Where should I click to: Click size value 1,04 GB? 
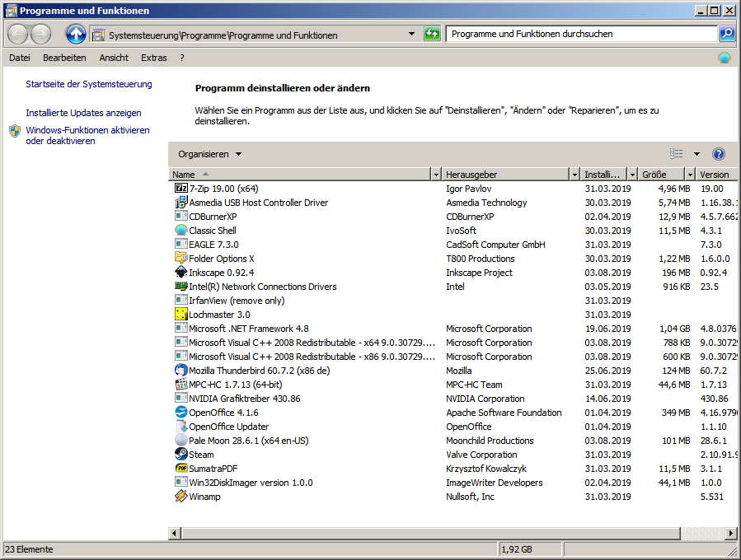[x=675, y=329]
